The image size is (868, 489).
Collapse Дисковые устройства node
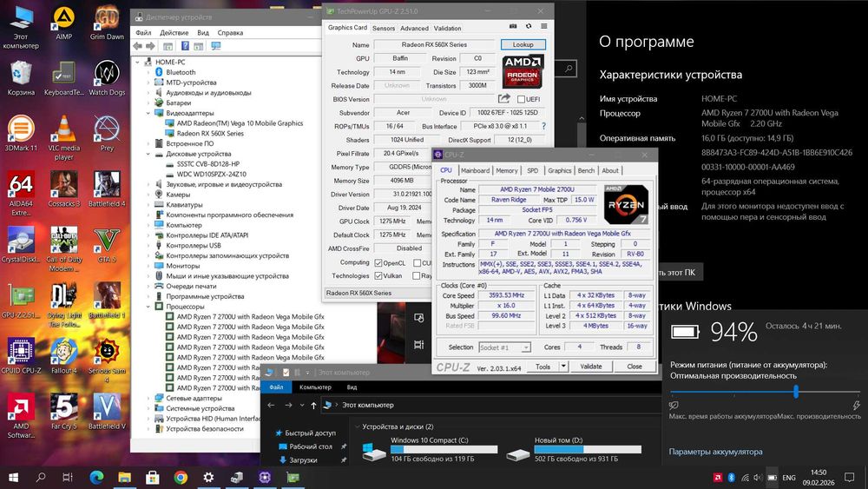tap(148, 154)
